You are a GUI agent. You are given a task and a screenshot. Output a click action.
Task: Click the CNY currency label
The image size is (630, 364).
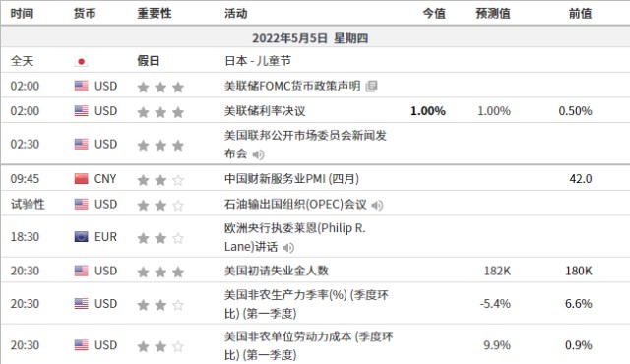(x=105, y=179)
